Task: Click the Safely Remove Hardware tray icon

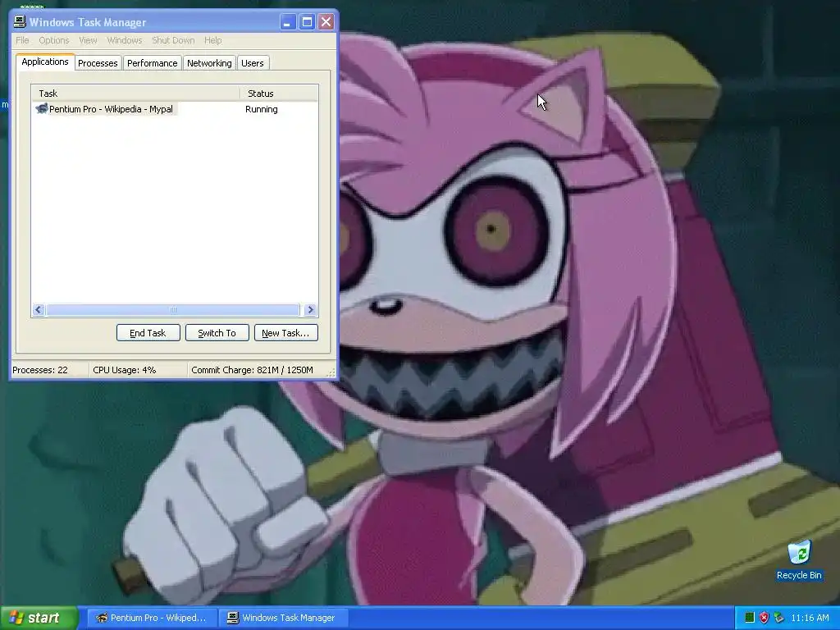Action: (778, 618)
